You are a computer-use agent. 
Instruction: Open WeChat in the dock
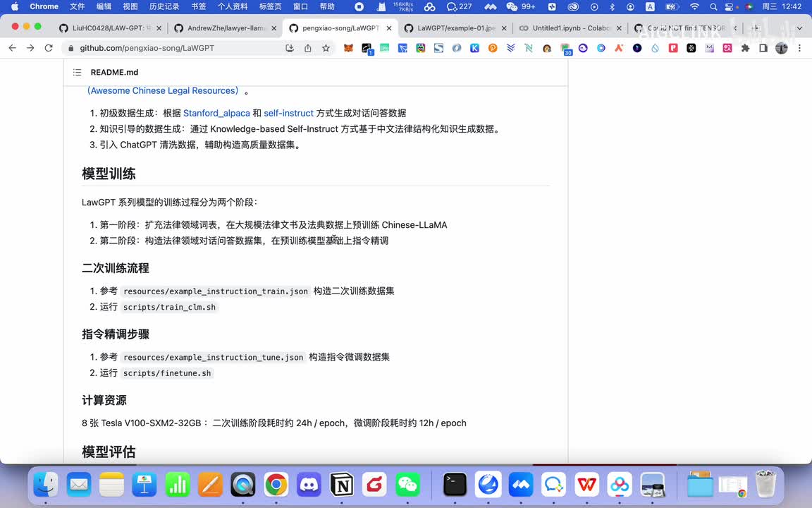click(x=407, y=485)
